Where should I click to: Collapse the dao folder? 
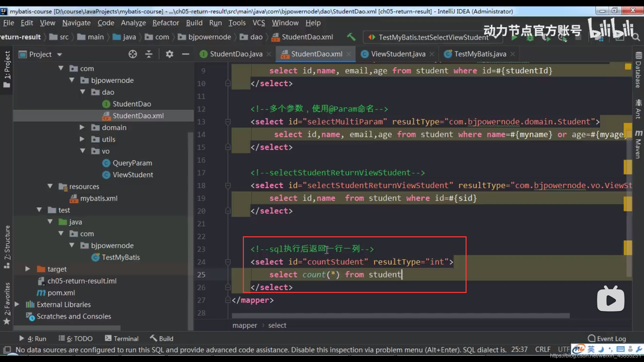83,92
